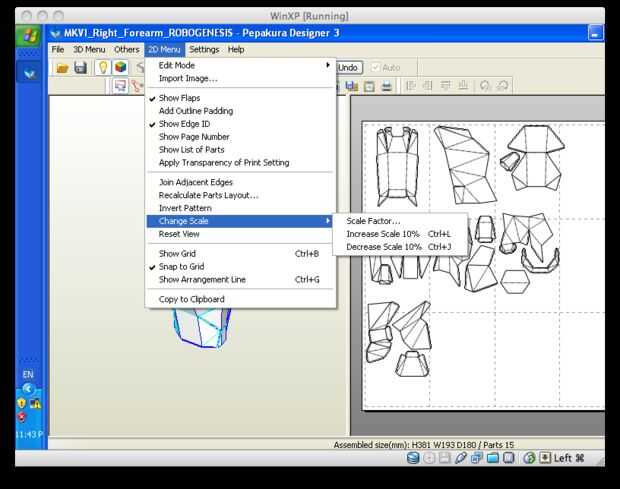Image resolution: width=620 pixels, height=489 pixels.
Task: Choose Decrease Scale 10%
Action: click(x=400, y=247)
